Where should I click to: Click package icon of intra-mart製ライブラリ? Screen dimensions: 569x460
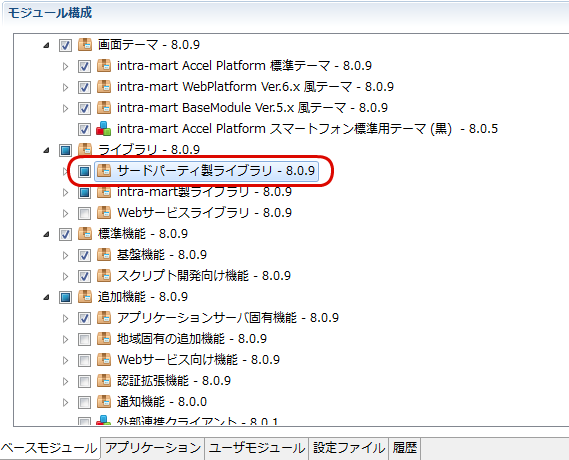(x=104, y=192)
